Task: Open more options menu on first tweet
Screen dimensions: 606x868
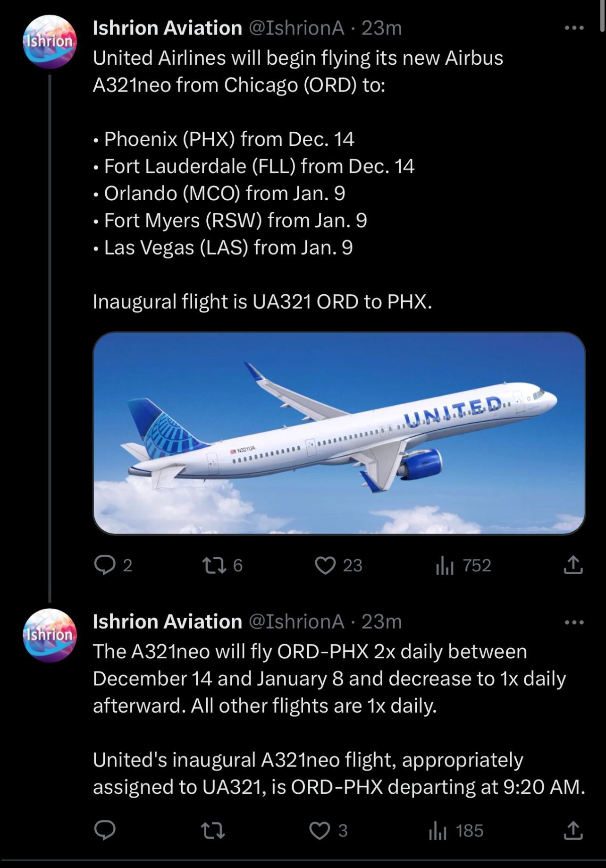Action: click(574, 28)
